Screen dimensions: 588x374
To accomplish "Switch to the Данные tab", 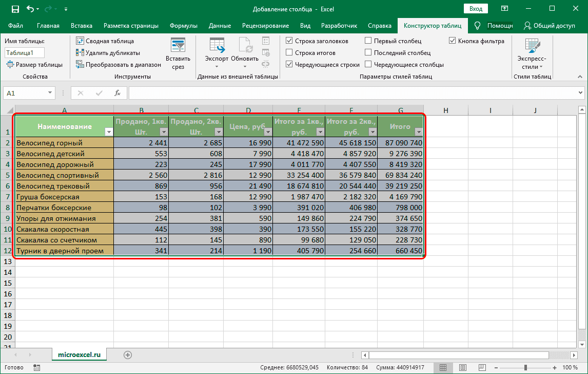I will pyautogui.click(x=219, y=25).
